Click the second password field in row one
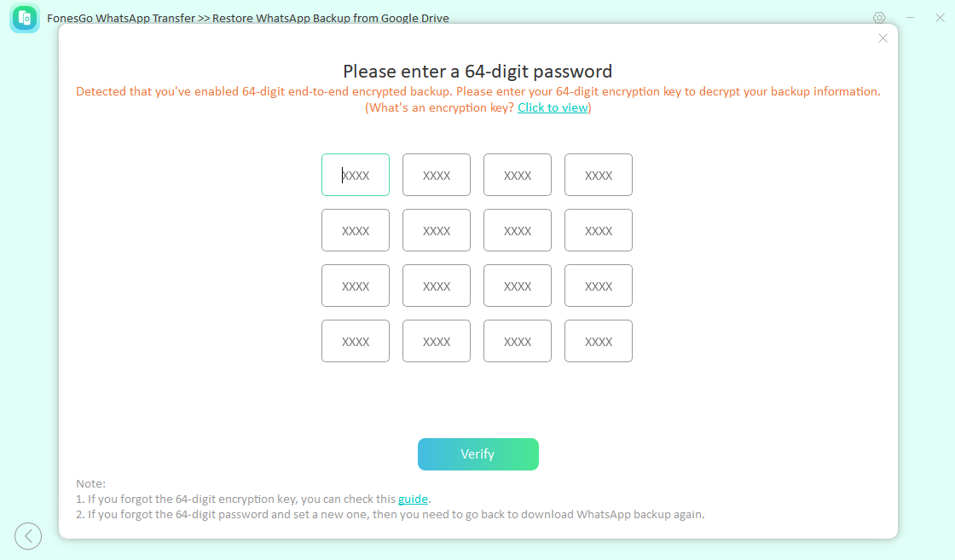Image resolution: width=955 pixels, height=560 pixels. (x=437, y=175)
